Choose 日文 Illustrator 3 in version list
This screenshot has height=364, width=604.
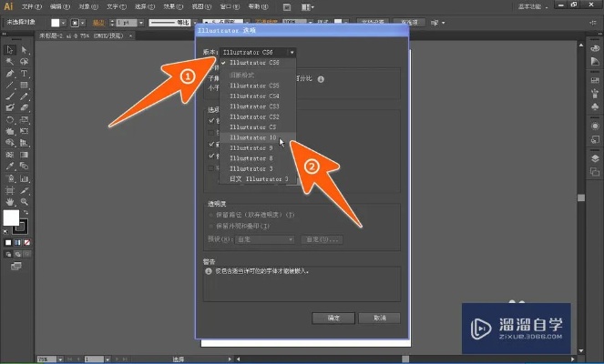pos(259,179)
